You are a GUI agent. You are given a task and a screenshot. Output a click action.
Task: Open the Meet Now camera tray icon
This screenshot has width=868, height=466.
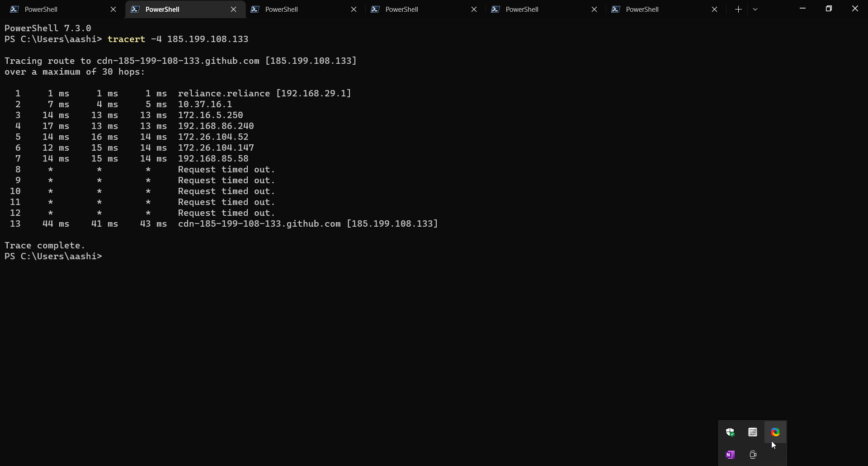(x=753, y=455)
